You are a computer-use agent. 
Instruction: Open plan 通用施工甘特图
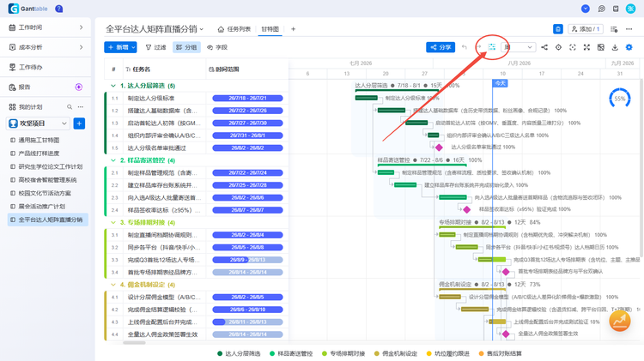point(39,141)
